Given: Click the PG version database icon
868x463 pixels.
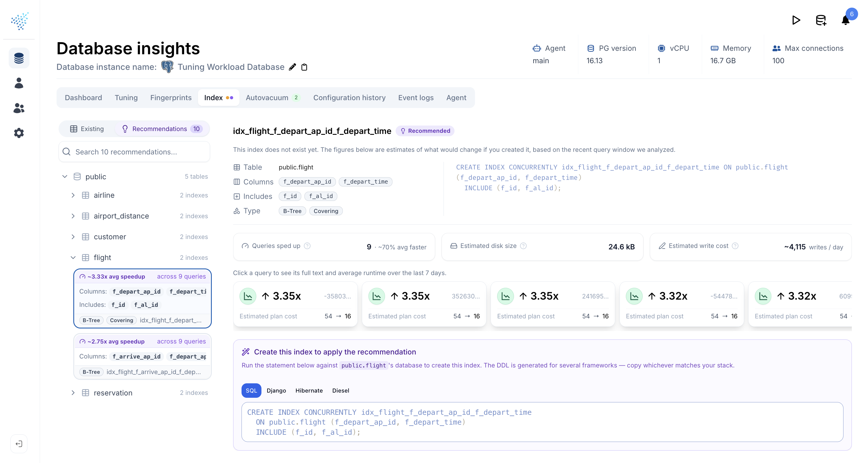Looking at the screenshot, I should pyautogui.click(x=591, y=48).
